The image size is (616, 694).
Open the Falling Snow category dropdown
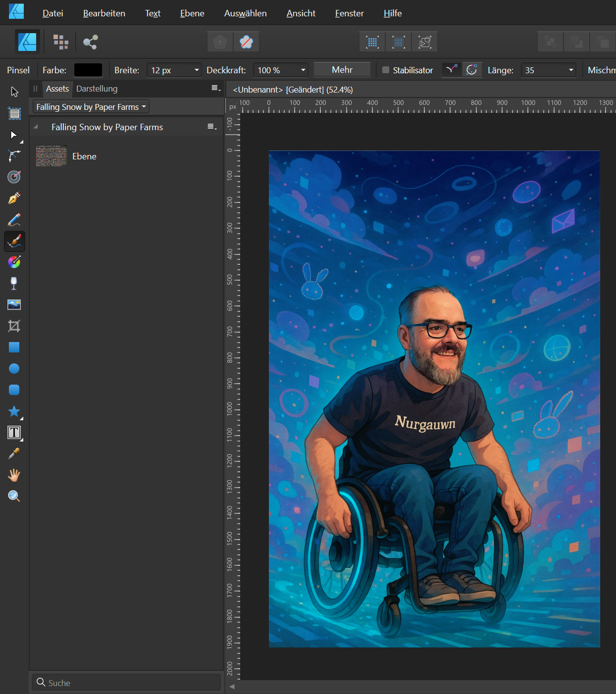[x=91, y=107]
